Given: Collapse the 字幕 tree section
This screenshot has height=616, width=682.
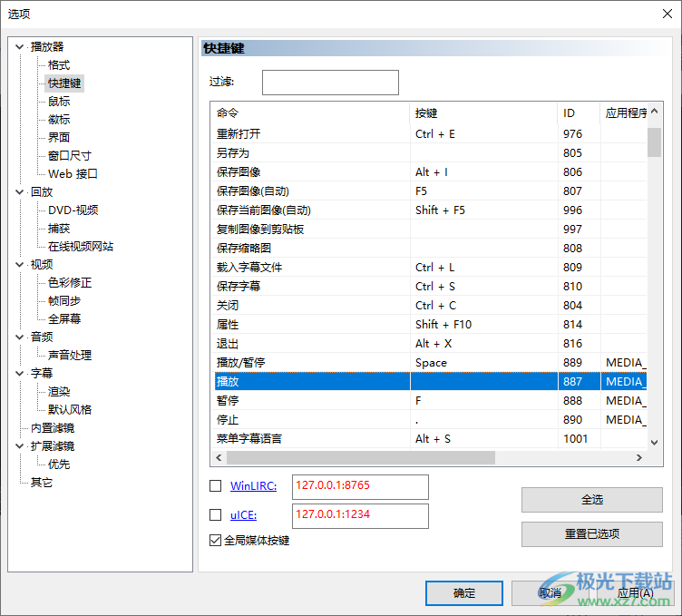Looking at the screenshot, I should coord(20,374).
